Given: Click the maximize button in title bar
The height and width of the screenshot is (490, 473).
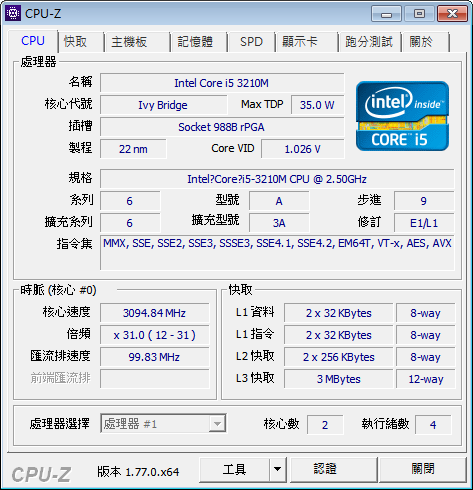Looking at the screenshot, I should point(419,14).
